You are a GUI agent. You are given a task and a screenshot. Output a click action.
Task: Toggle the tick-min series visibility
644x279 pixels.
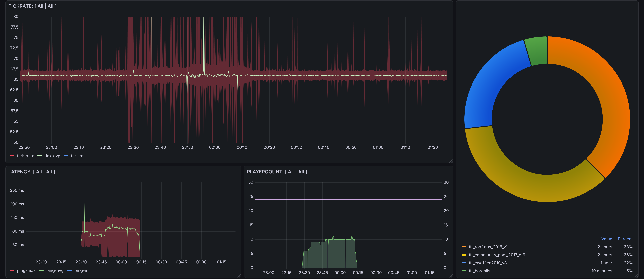coord(78,156)
